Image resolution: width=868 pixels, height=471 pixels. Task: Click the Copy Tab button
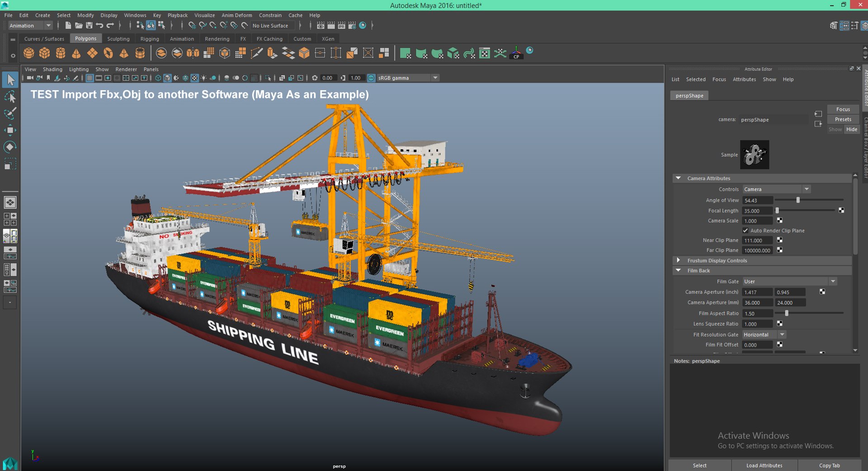tap(829, 466)
